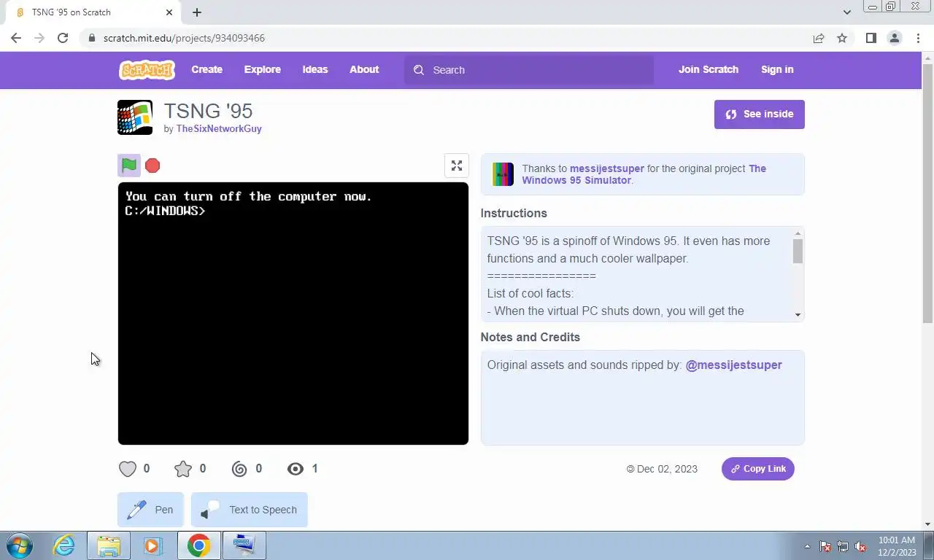Love the project with the heart icon
The image size is (934, 560).
click(128, 469)
